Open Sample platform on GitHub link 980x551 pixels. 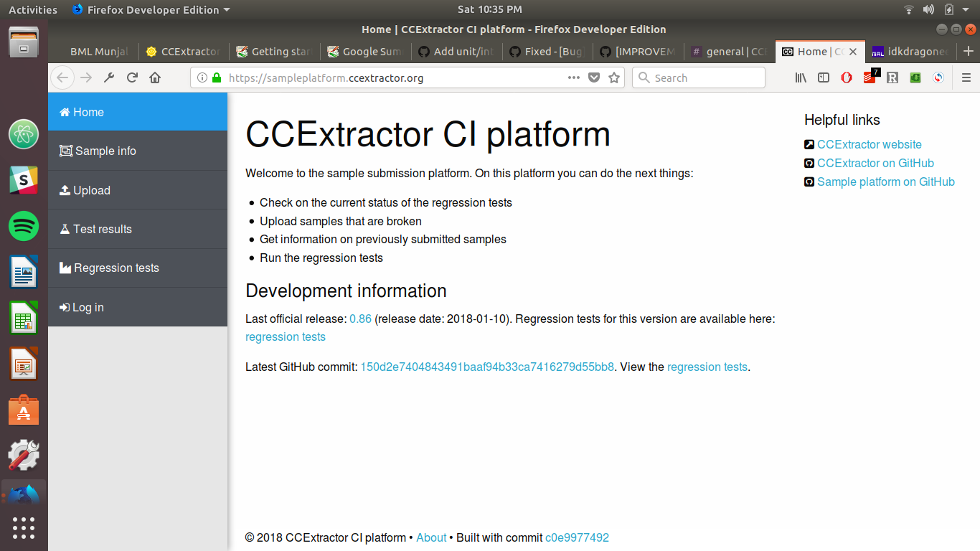[886, 182]
